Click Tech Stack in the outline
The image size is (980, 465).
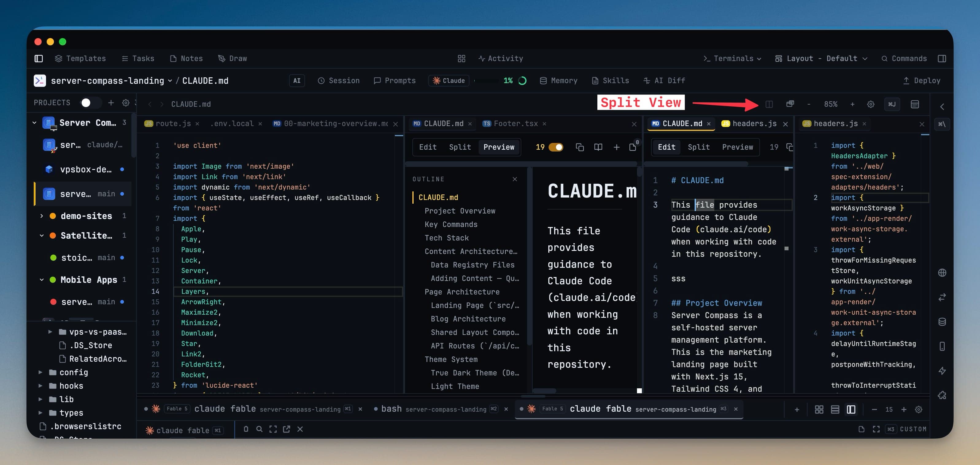click(446, 238)
